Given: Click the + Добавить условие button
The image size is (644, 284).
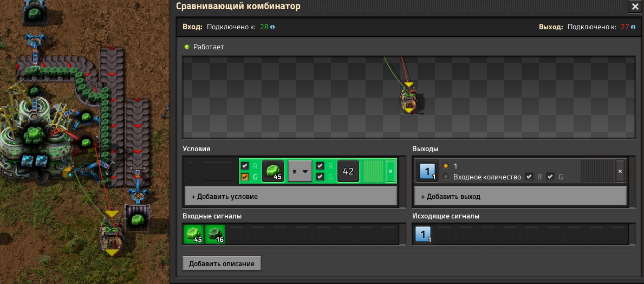Looking at the screenshot, I should 291,196.
